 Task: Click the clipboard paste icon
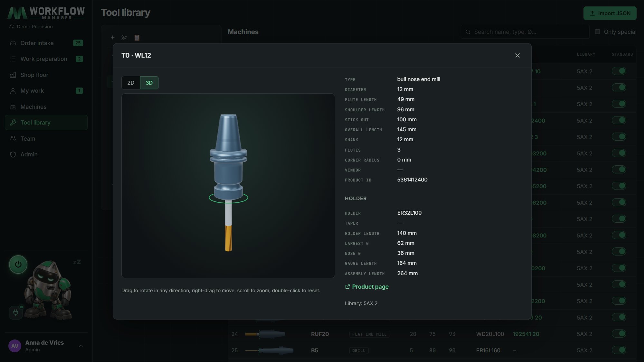137,38
